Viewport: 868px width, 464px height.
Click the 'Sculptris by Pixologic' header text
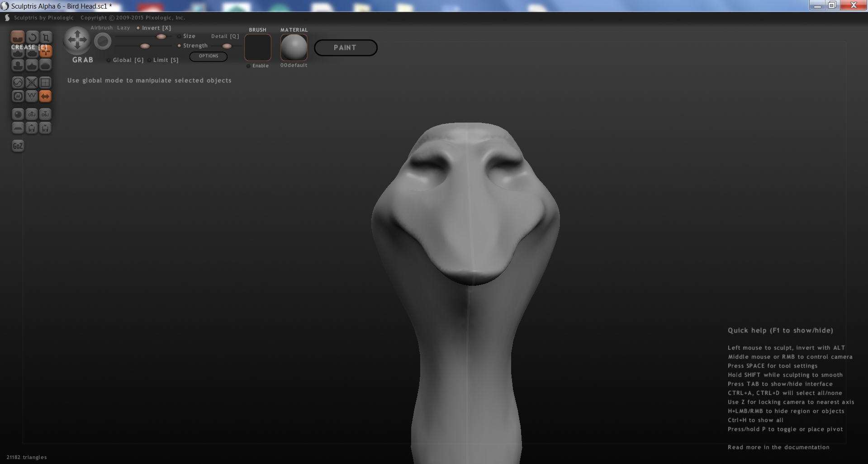(x=43, y=18)
